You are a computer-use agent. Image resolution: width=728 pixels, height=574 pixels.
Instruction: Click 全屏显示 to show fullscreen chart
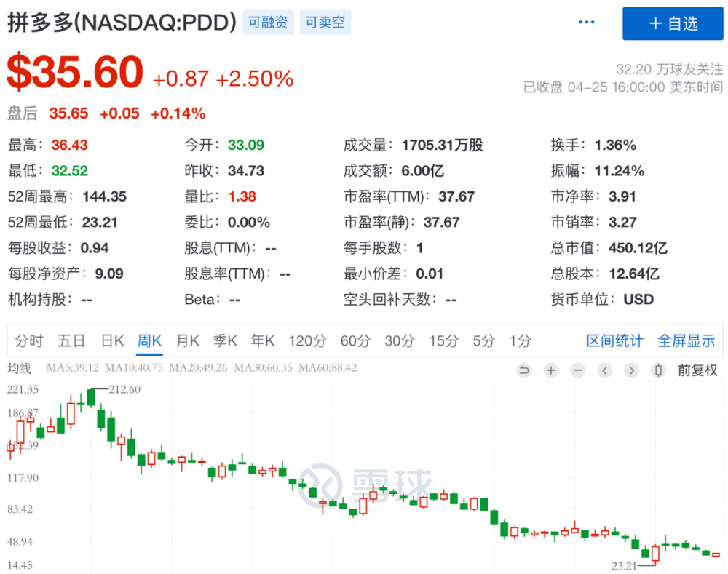click(x=687, y=340)
